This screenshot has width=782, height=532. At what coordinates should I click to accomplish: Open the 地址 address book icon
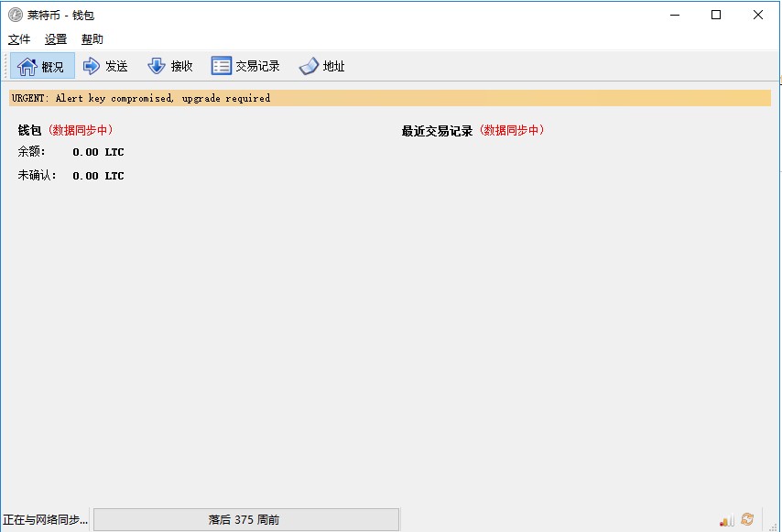click(309, 66)
